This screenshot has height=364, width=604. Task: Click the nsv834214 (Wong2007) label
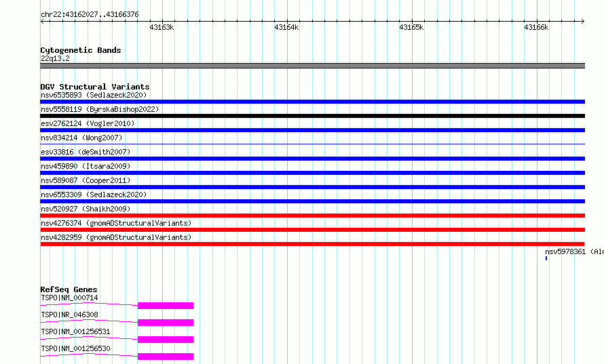(x=81, y=138)
